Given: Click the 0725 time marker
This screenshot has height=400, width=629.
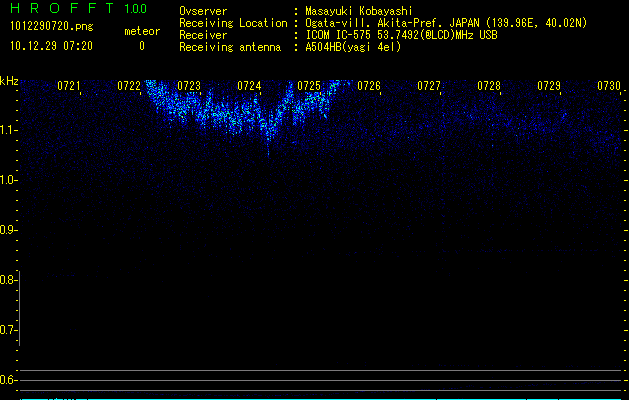Looking at the screenshot, I should (309, 86).
